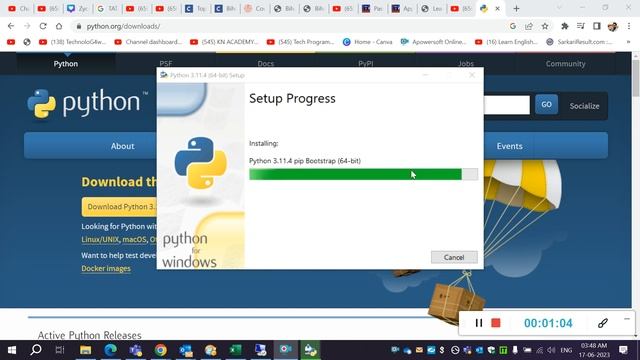Open the SarkariResult.com bookmark

point(579,42)
